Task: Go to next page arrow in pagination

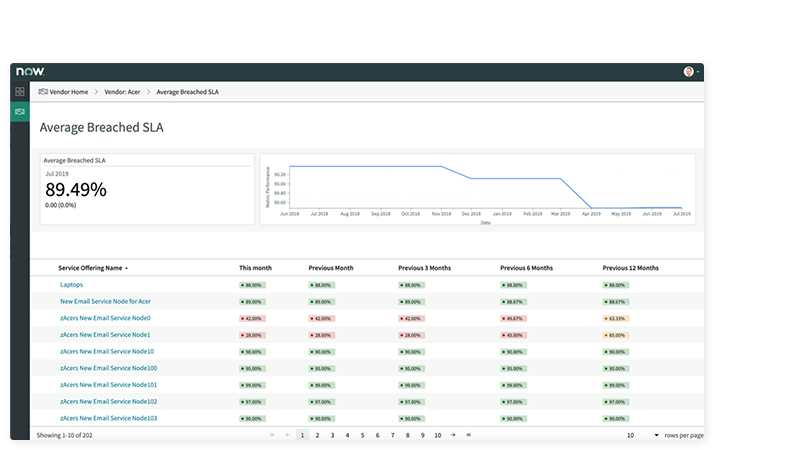Action: pyautogui.click(x=453, y=435)
